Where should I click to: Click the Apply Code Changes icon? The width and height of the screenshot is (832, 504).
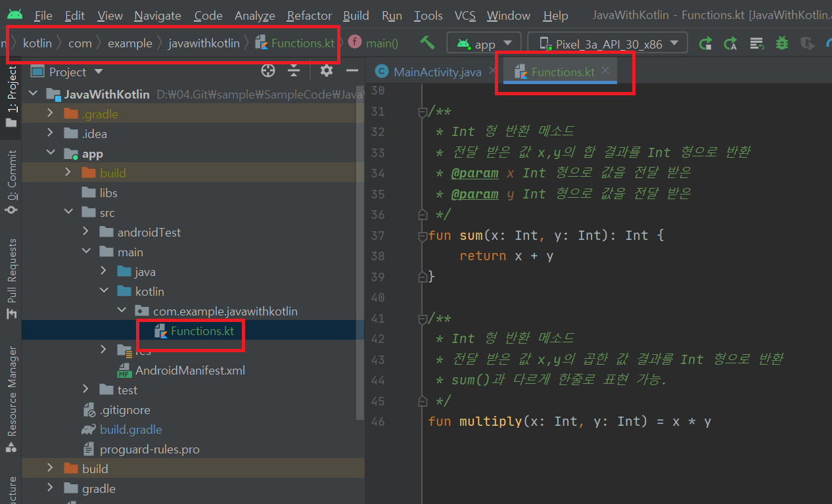756,44
